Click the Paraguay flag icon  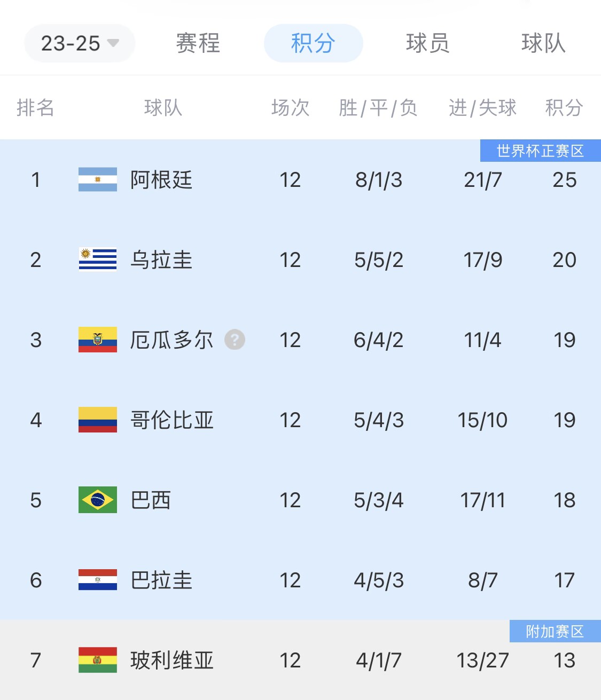pos(98,580)
